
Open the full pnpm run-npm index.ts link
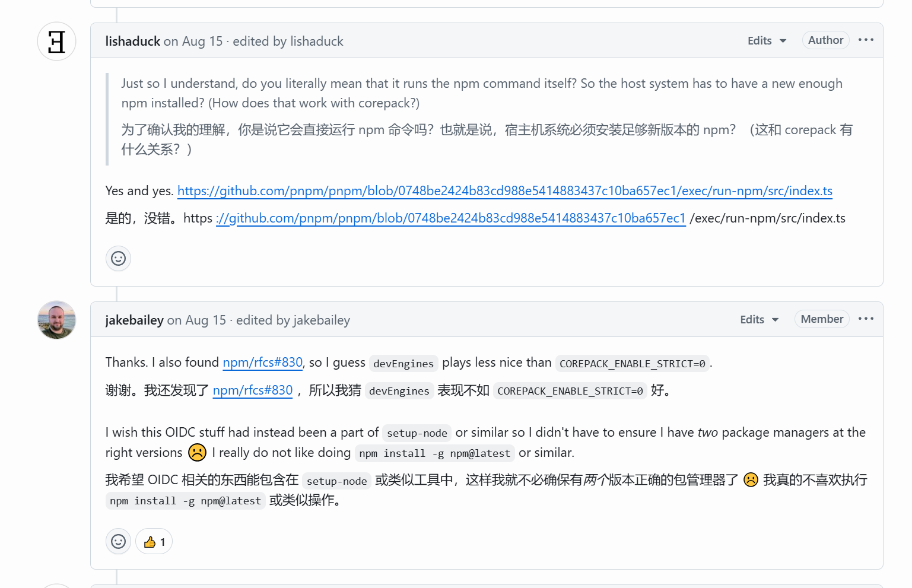click(504, 191)
